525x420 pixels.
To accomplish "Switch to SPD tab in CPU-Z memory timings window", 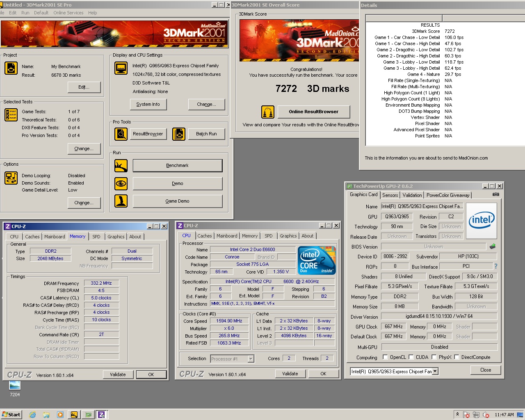I will pos(96,237).
